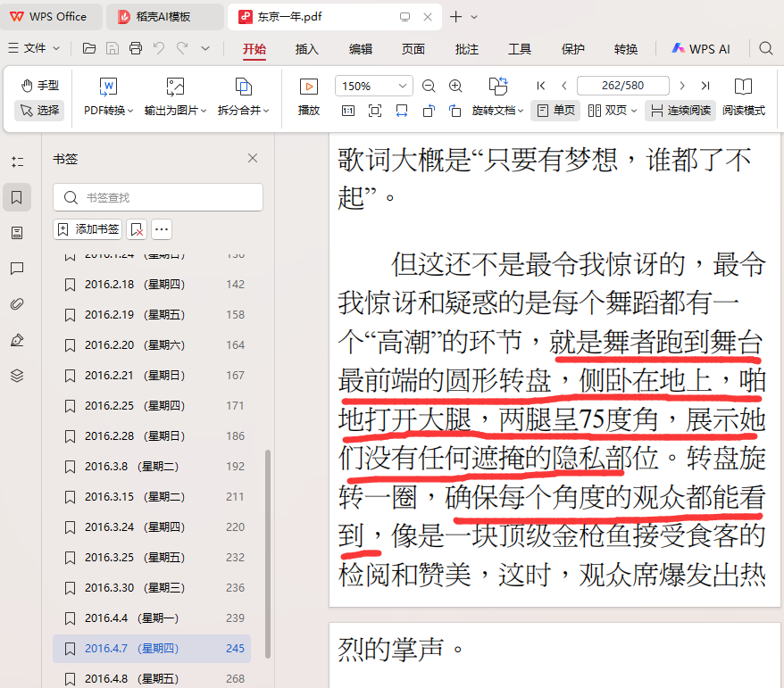Expand the quick access toolbar chevron
This screenshot has height=688, width=784.
205,48
